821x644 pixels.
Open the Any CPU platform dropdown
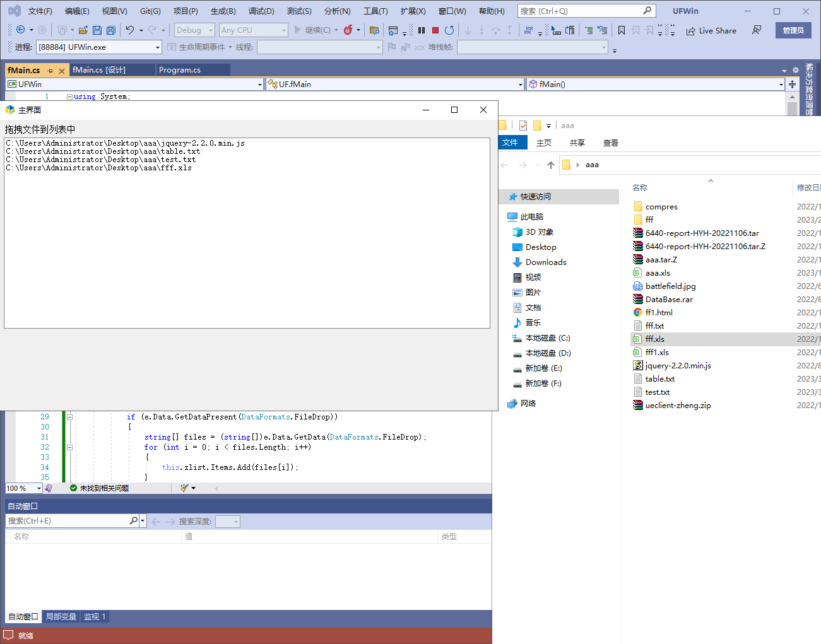point(253,30)
